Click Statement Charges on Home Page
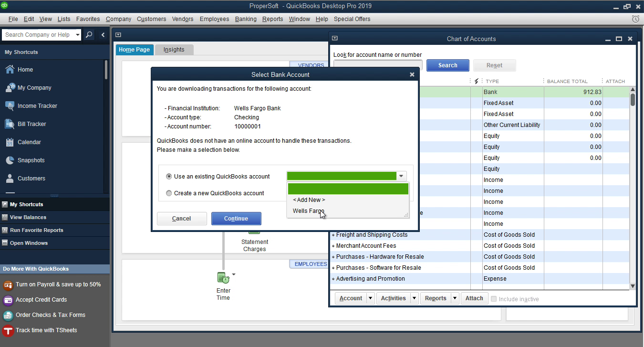 coord(255,245)
